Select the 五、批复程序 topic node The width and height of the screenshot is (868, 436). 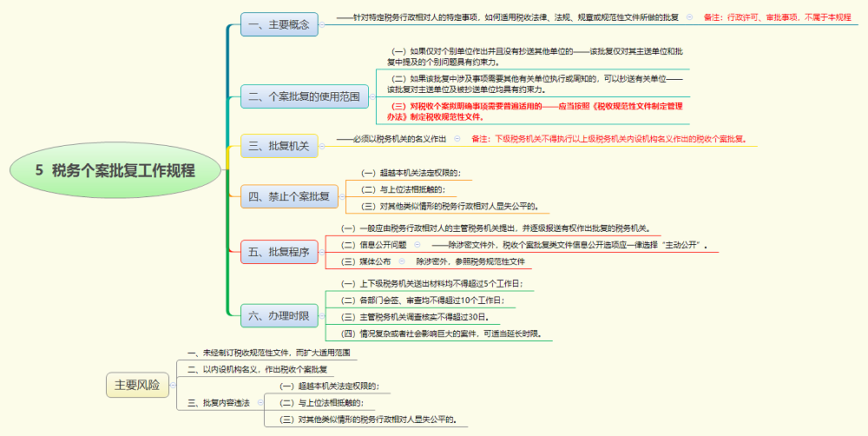pyautogui.click(x=279, y=252)
